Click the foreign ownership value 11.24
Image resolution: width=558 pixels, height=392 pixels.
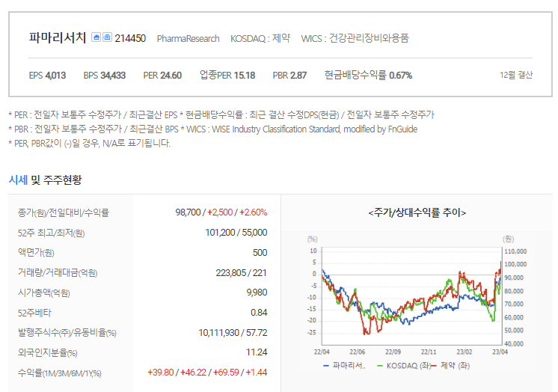pos(257,352)
